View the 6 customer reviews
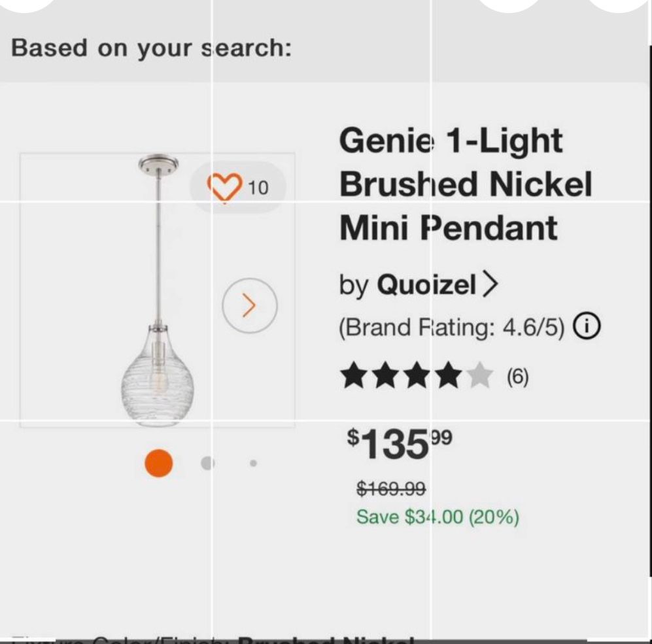 (x=517, y=377)
